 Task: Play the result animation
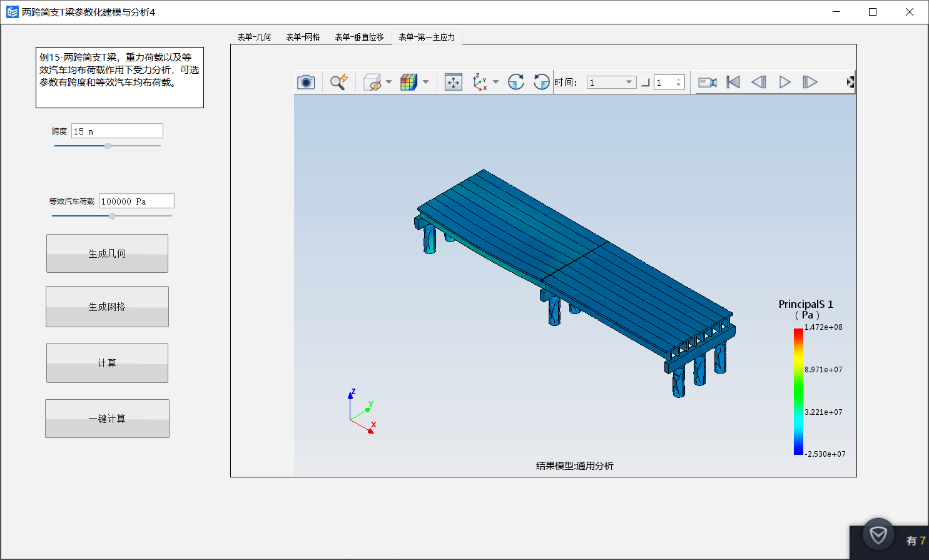pos(784,82)
